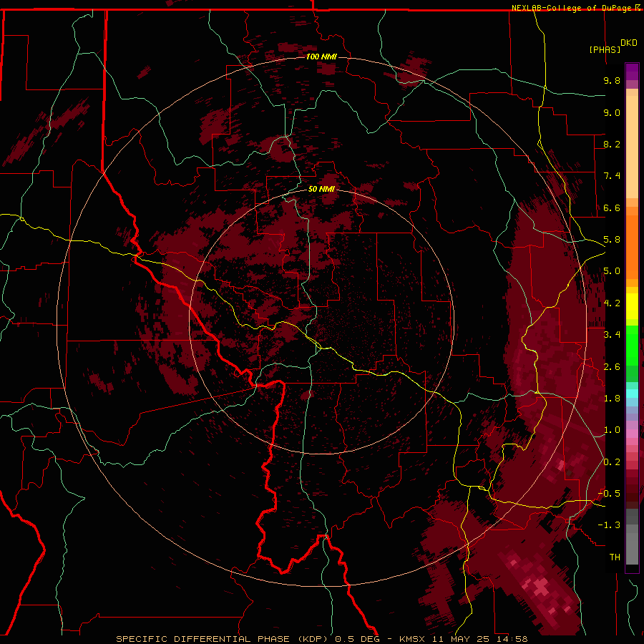Pick the gray band on the color bar
The image size is (644, 644).
click(632, 548)
